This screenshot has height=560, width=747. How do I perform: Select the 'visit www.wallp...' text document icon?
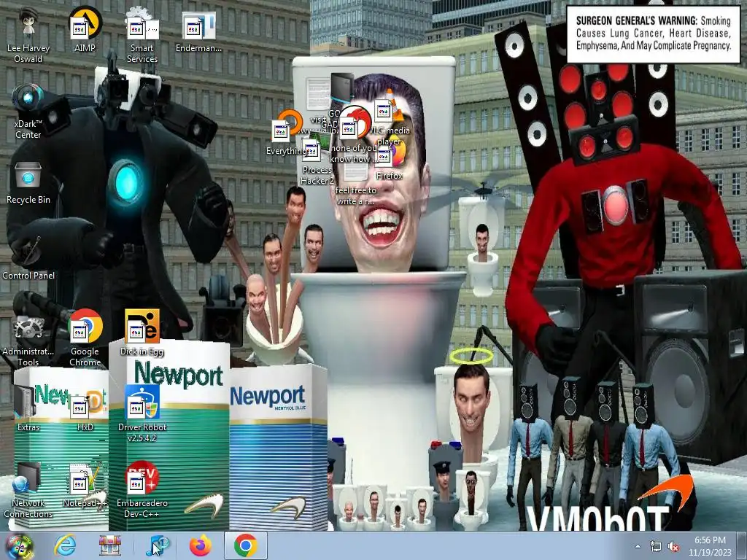pos(318,94)
